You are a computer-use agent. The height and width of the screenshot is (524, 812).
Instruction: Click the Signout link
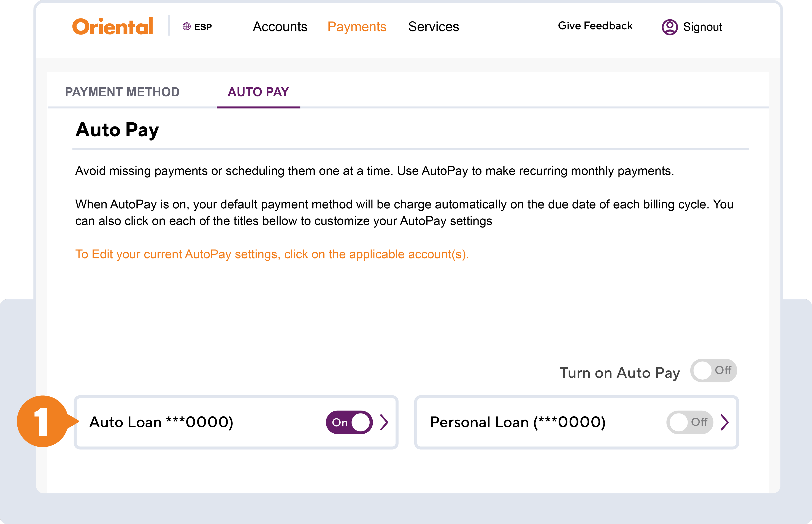point(703,27)
